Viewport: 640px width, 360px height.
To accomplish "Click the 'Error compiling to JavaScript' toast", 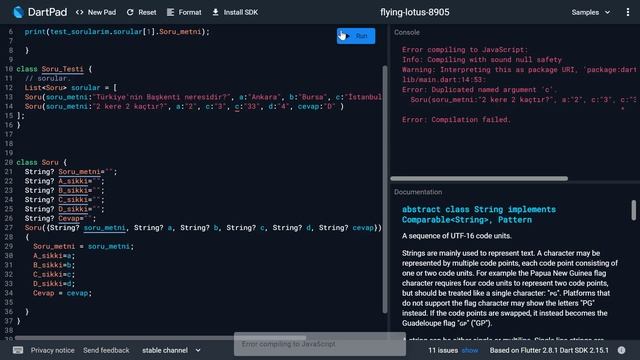I will click(320, 344).
